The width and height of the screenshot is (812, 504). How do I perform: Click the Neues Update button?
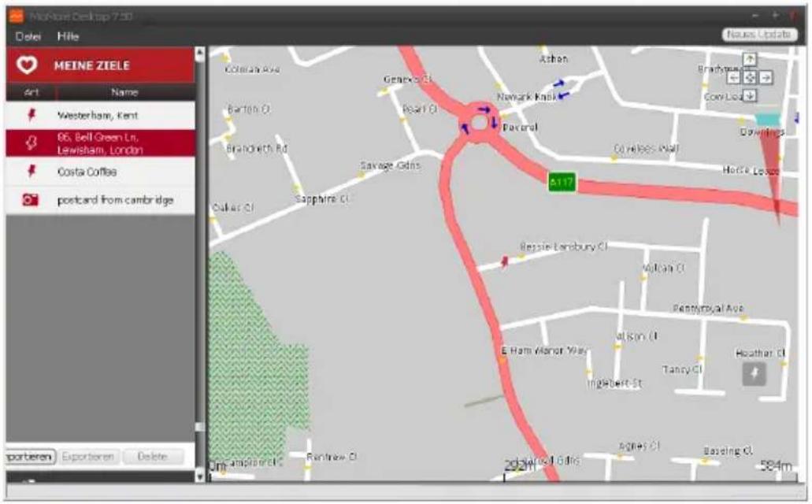pyautogui.click(x=759, y=35)
